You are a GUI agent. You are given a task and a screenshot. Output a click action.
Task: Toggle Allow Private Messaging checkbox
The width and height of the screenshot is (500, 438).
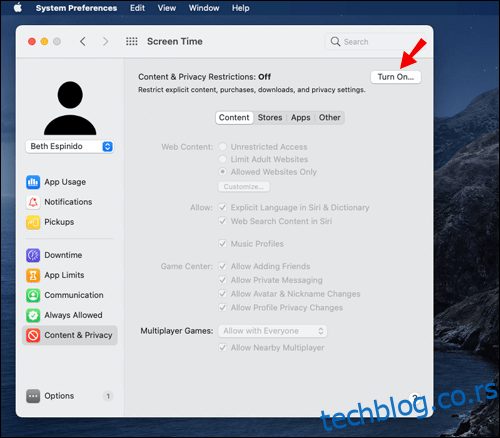[x=222, y=280]
